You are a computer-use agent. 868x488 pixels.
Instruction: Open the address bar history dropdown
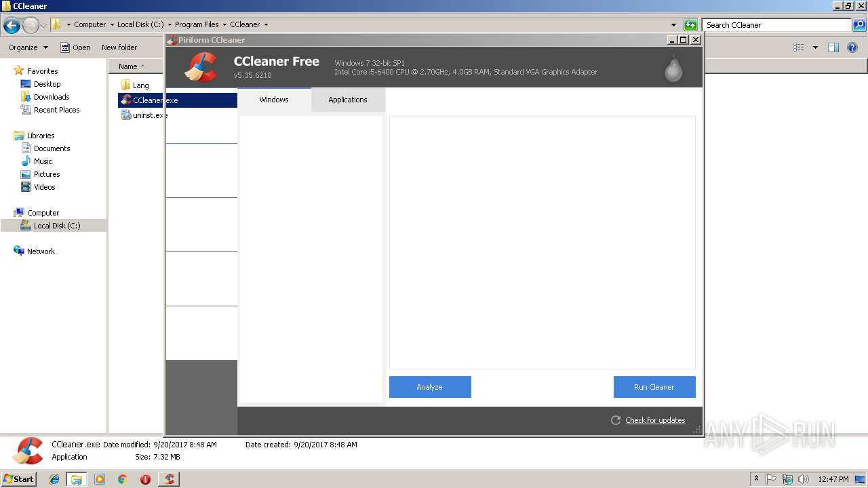[x=673, y=25]
